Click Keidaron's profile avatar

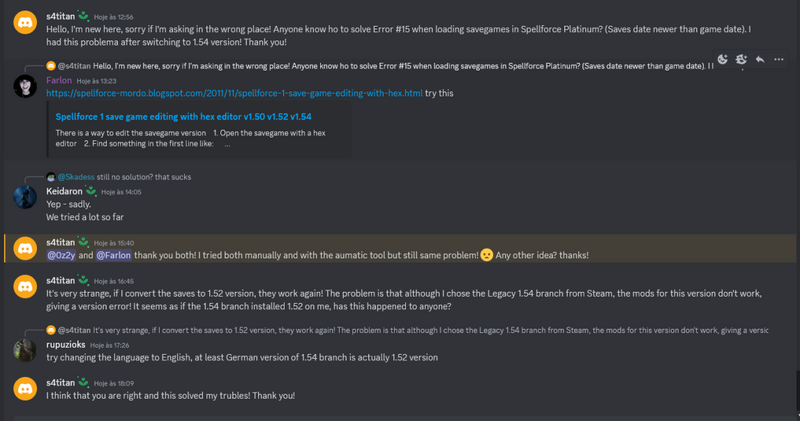click(x=25, y=197)
